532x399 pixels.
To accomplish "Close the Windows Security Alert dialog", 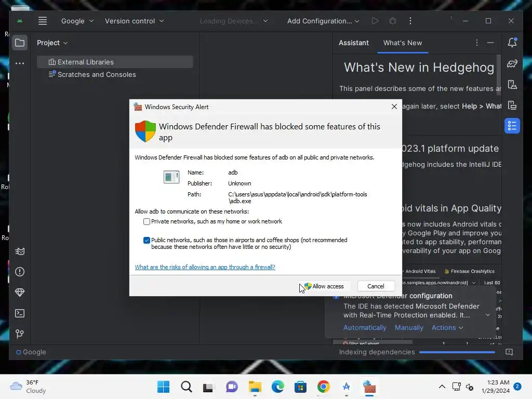I will (394, 107).
